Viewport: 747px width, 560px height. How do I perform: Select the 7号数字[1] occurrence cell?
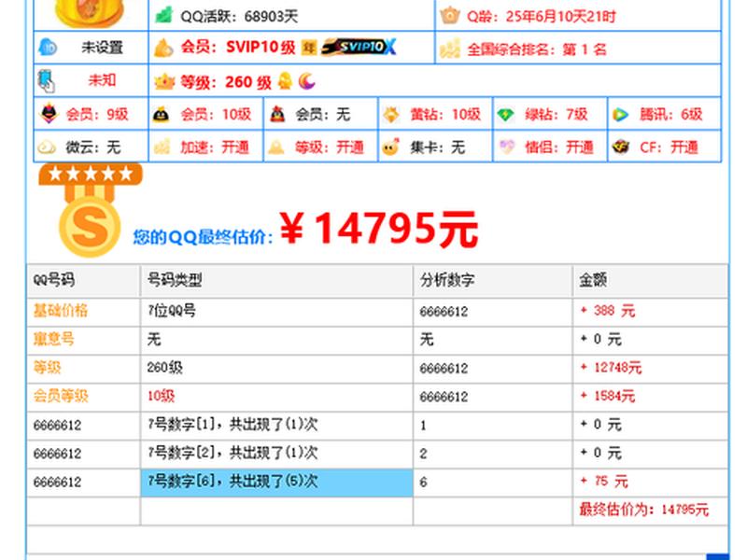coord(276,425)
